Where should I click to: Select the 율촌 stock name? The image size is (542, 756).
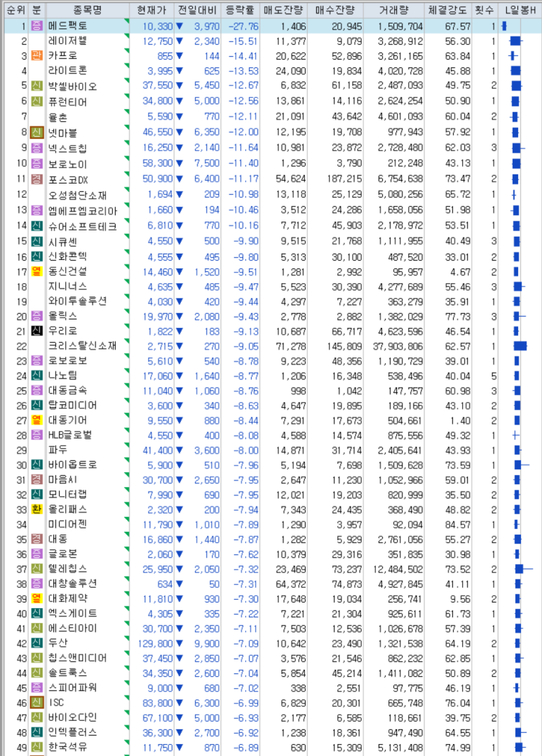tap(58, 117)
